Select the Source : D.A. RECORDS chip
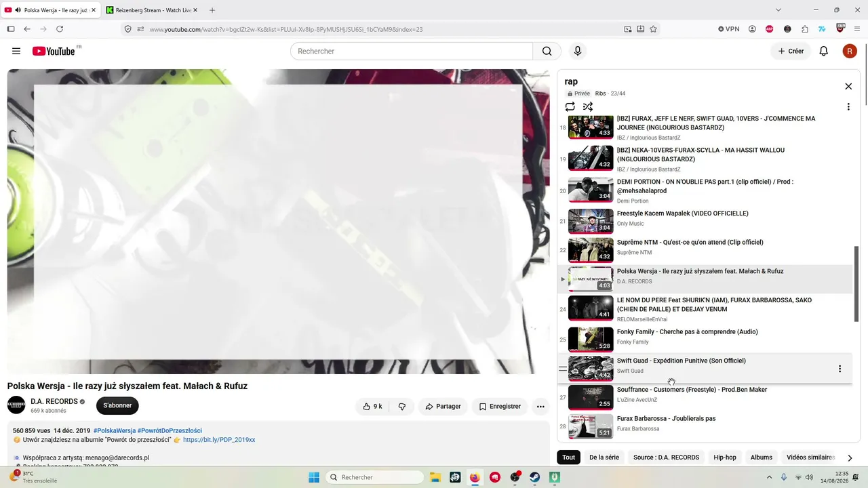The height and width of the screenshot is (488, 868). coord(667,457)
